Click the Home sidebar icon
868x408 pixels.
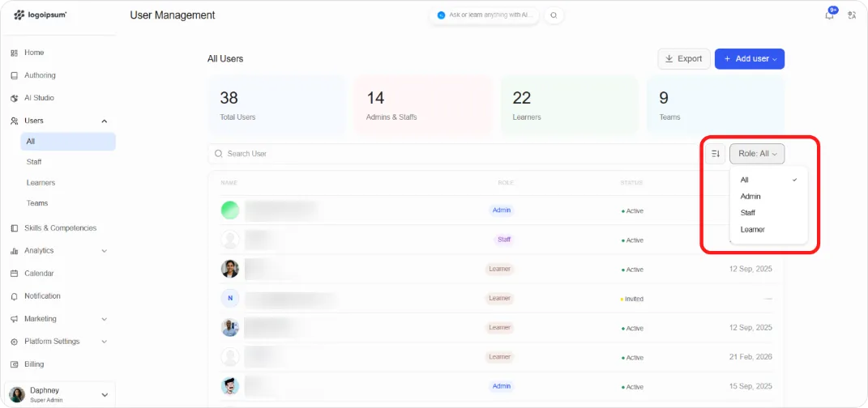coord(15,53)
